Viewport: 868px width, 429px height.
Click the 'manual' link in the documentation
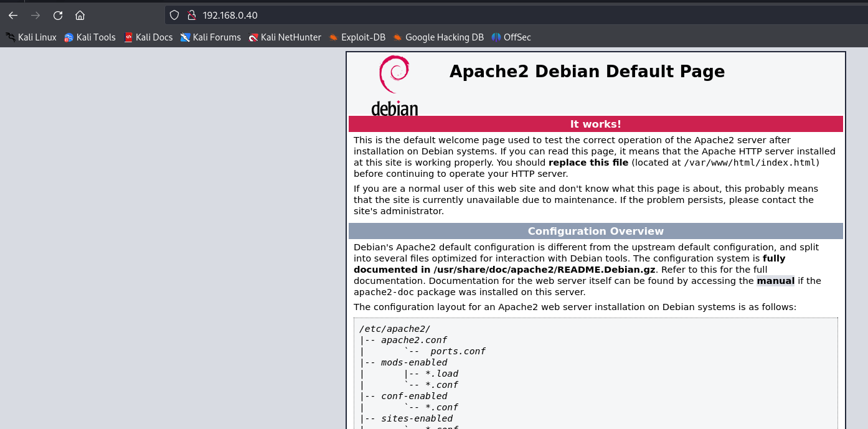(x=775, y=281)
